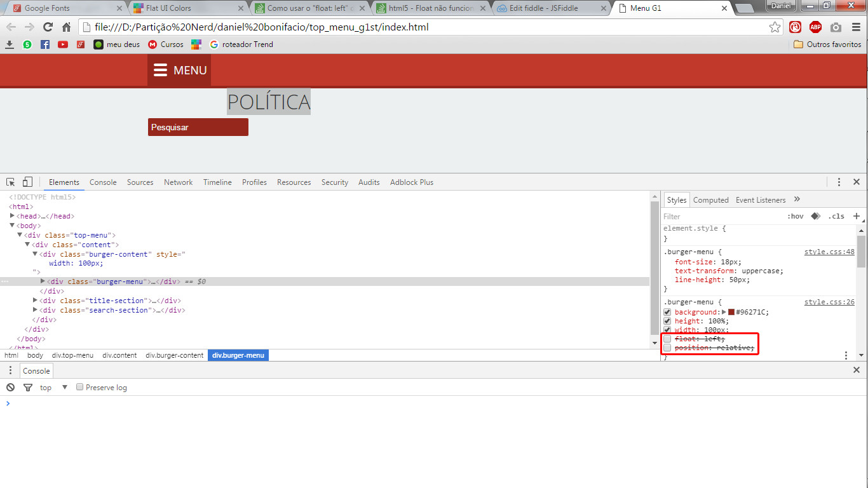Collapse the body element in the DOM tree
This screenshot has height=488, width=868.
pyautogui.click(x=12, y=226)
